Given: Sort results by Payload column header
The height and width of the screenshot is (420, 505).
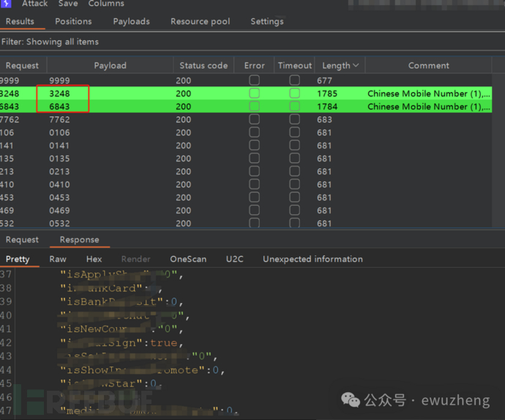Looking at the screenshot, I should (x=110, y=65).
